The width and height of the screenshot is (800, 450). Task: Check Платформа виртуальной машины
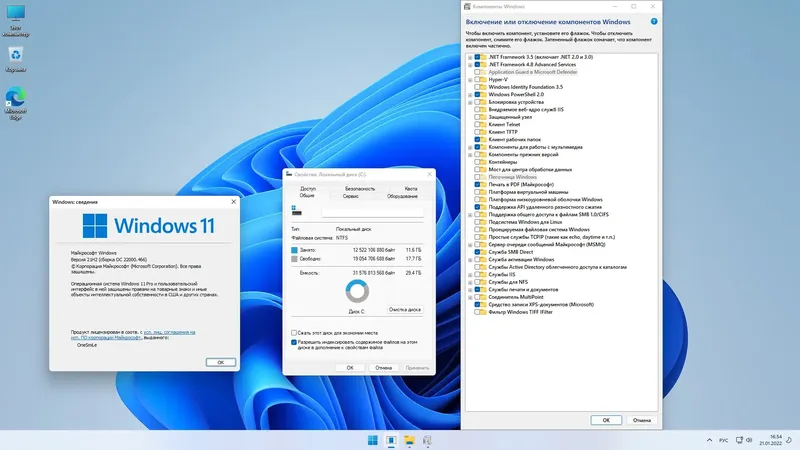point(477,192)
